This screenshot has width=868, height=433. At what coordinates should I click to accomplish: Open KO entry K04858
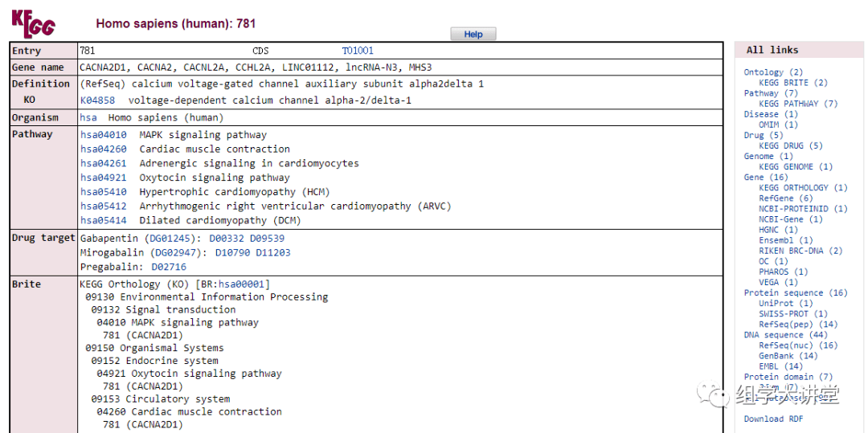coord(97,100)
